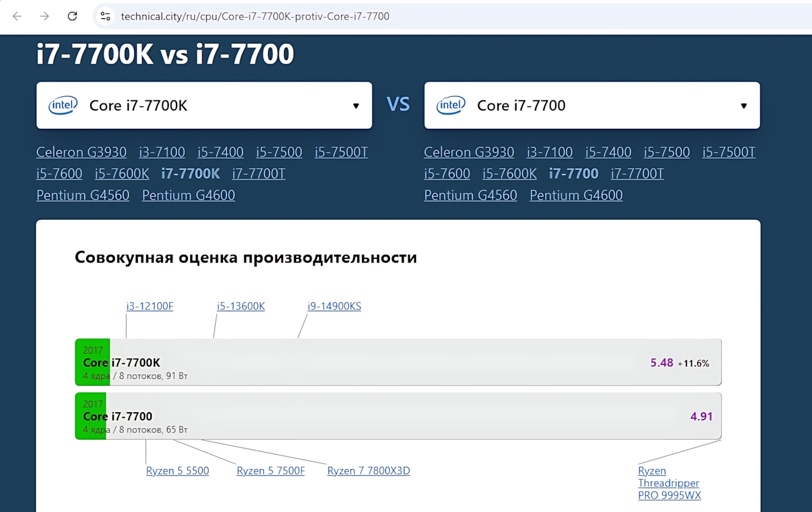Viewport: 812px width, 512px height.
Task: Open the Ryzen Threadripper PRO 9995WX link
Action: 669,483
